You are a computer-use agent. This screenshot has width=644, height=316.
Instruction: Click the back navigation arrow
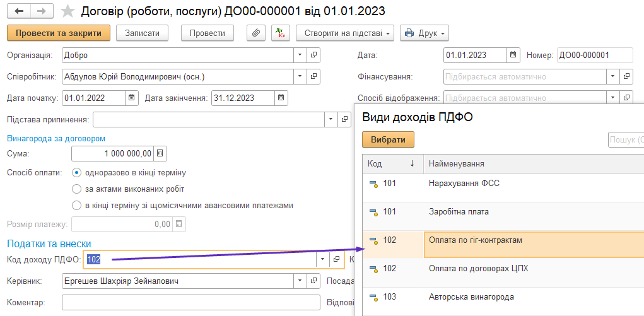coord(19,11)
